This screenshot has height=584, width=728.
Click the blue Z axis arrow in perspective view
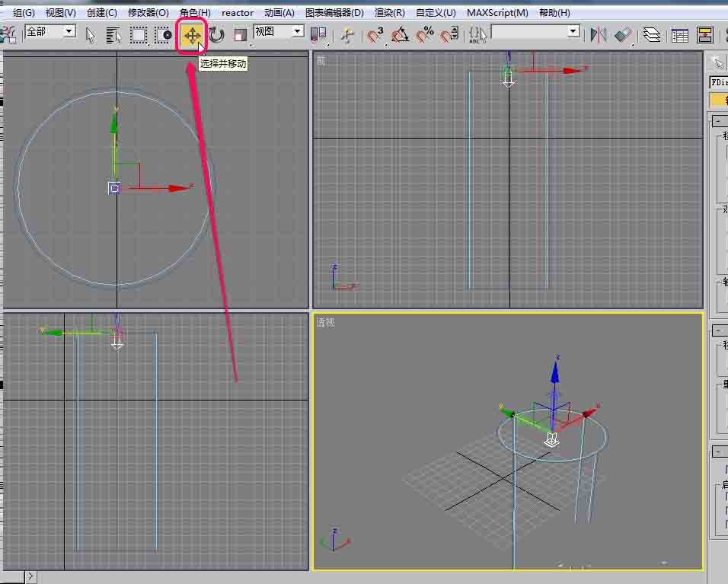[x=555, y=372]
